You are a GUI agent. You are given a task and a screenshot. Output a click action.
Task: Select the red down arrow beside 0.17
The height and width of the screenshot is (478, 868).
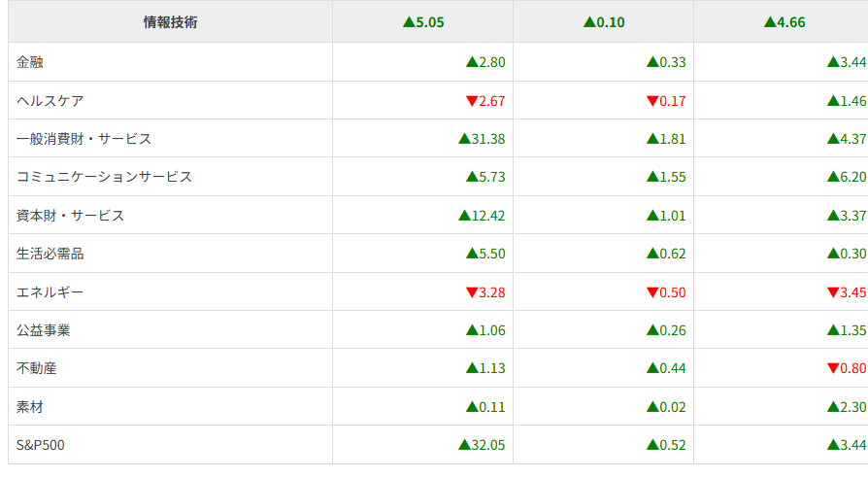pos(652,101)
